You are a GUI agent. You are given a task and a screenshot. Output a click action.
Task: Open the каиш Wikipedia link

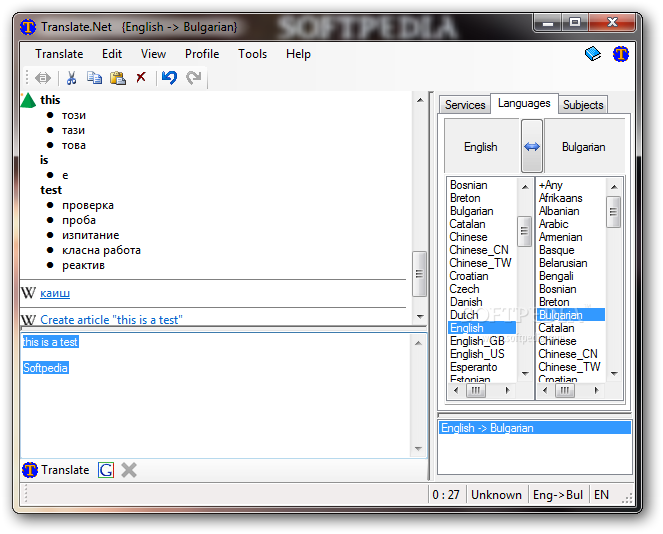pos(55,293)
